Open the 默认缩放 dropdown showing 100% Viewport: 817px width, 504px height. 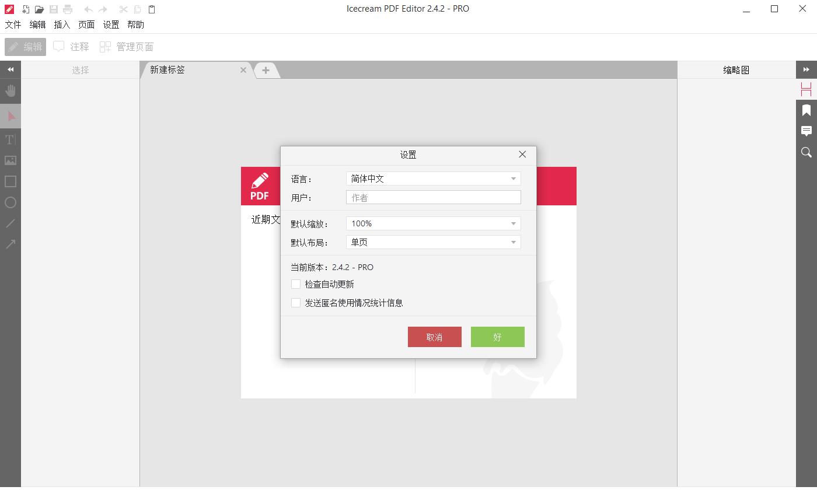[x=433, y=223]
